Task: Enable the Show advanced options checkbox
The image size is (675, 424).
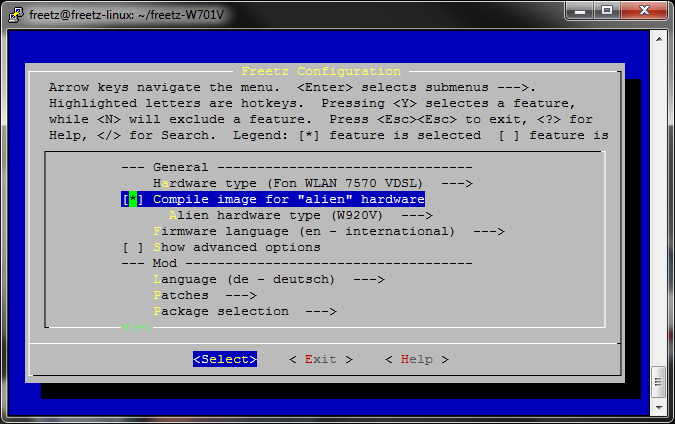Action: point(130,247)
